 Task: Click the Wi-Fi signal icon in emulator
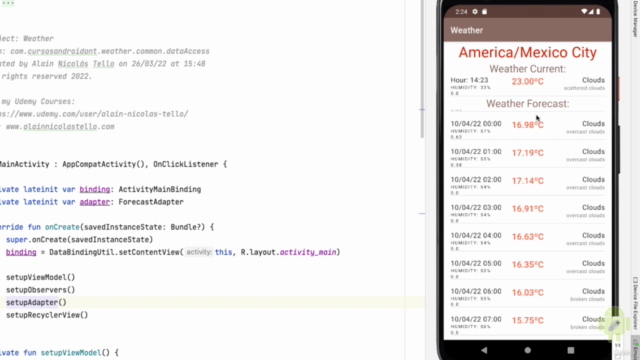(x=584, y=12)
